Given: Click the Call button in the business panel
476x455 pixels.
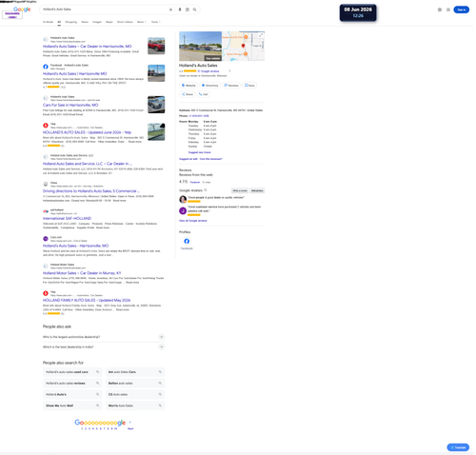Looking at the screenshot, I should click(203, 94).
